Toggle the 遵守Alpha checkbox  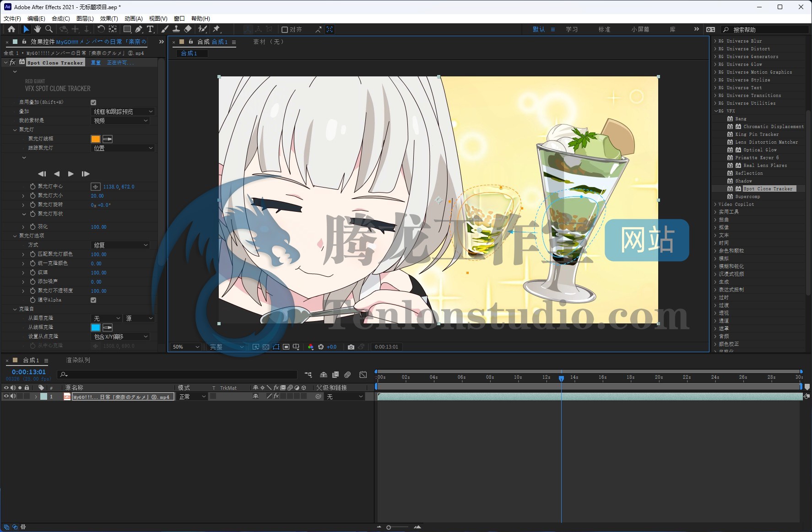93,300
